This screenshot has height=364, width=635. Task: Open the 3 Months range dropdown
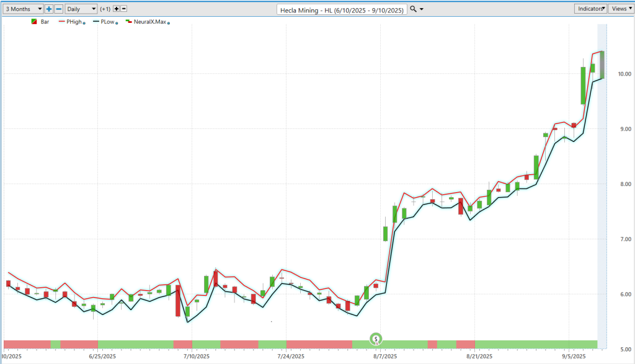23,9
